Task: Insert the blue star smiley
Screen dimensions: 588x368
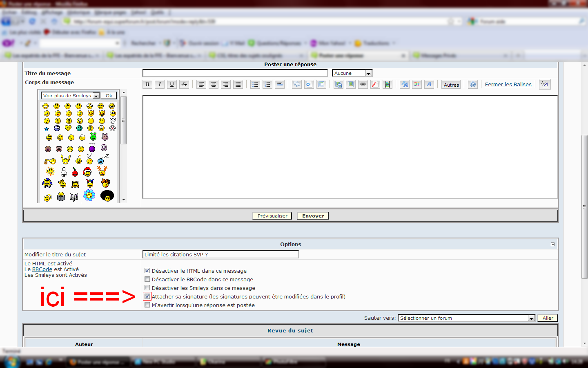Action: 47,129
